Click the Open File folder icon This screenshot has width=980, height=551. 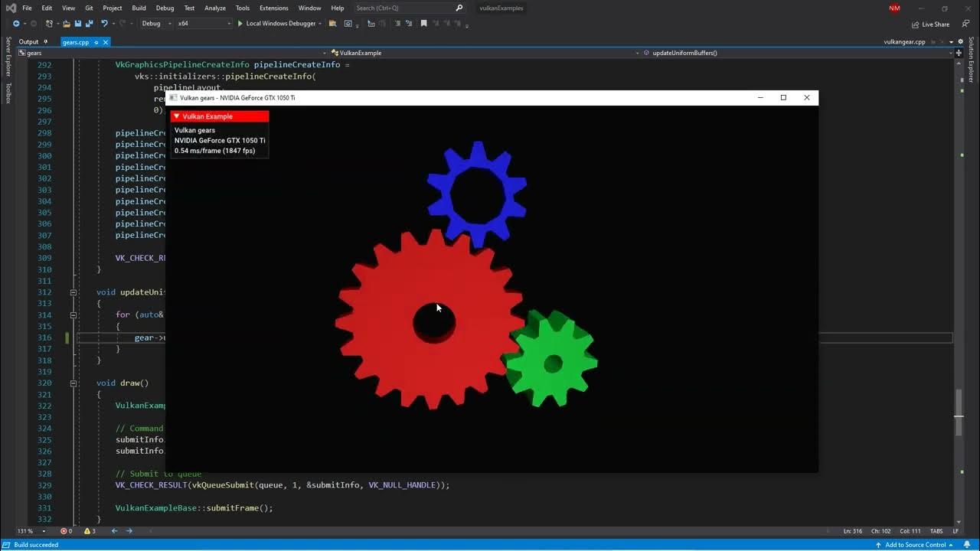[67, 24]
